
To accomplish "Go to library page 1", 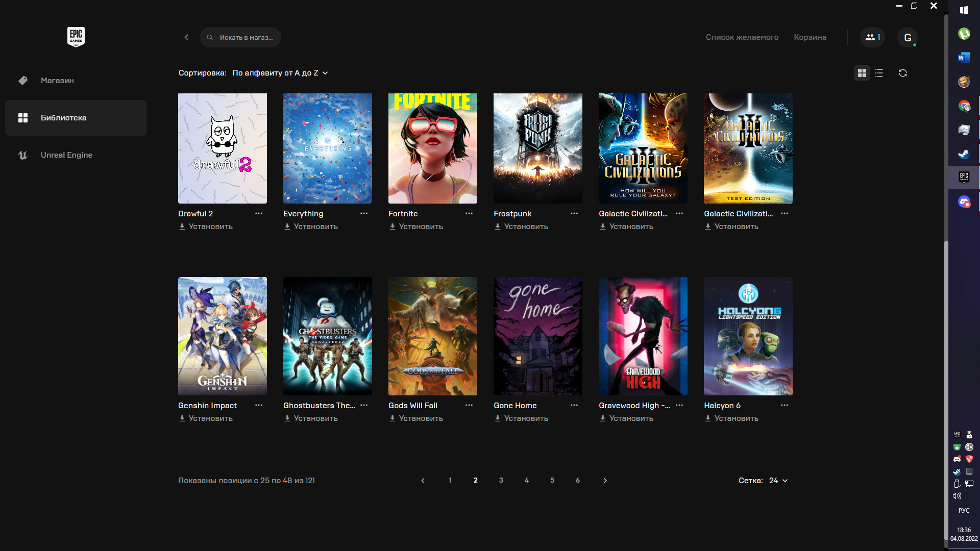I will 450,481.
